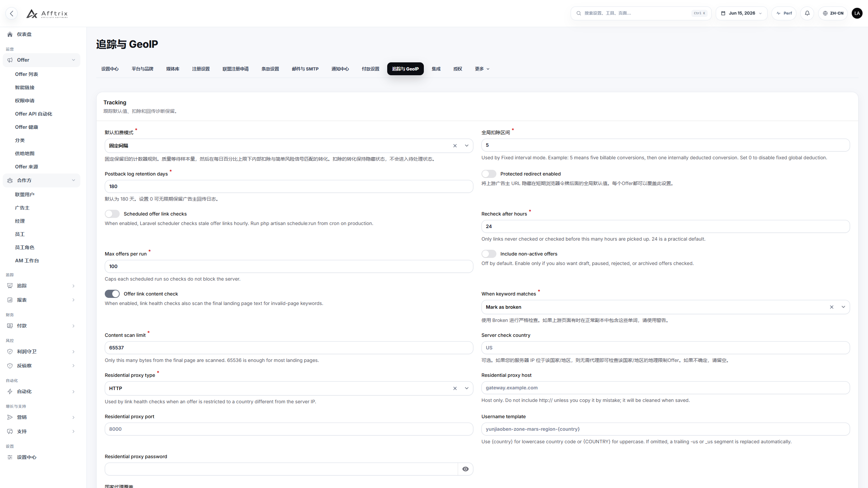Open the notifications bell
The image size is (868, 488).
point(807,13)
